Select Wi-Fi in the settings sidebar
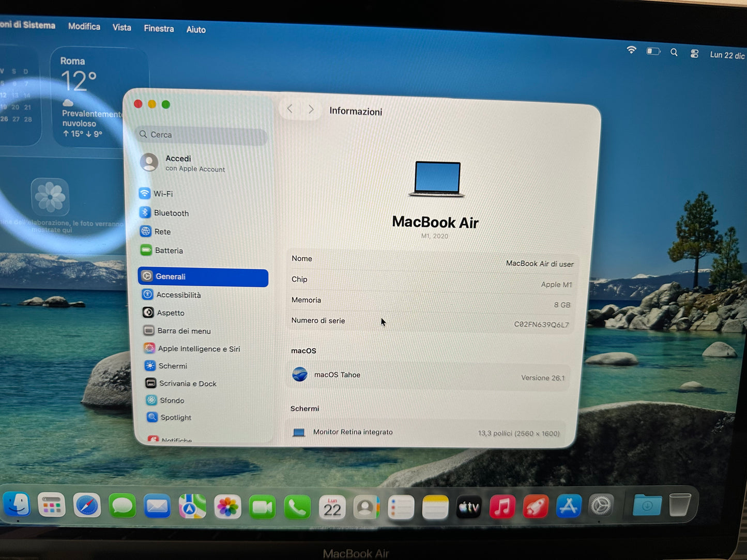 pyautogui.click(x=163, y=194)
